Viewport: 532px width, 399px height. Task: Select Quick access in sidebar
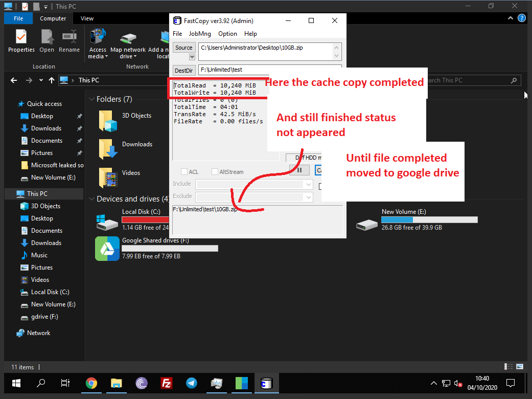[x=44, y=104]
